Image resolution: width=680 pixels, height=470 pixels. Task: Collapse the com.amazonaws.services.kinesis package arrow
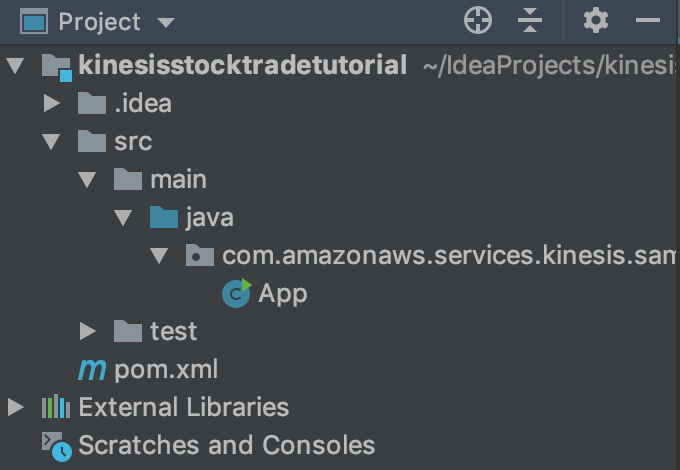click(x=160, y=255)
